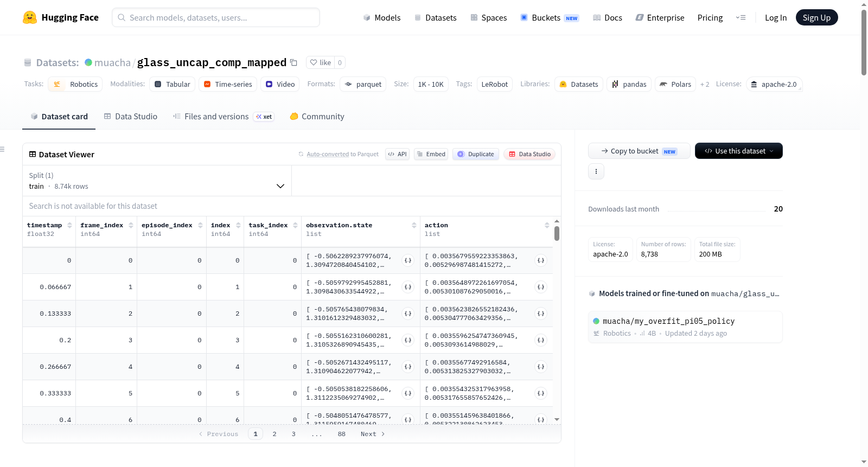Open the Models nav item
The width and height of the screenshot is (868, 467).
(x=382, y=17)
